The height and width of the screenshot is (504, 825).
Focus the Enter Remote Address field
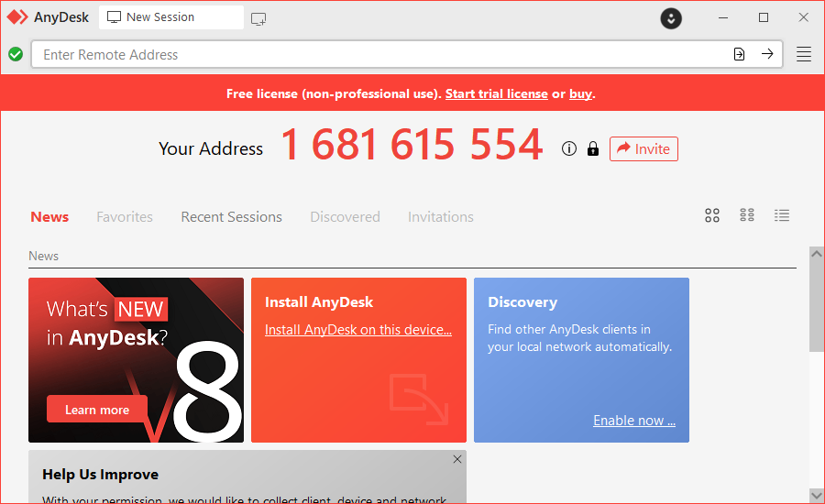pyautogui.click(x=407, y=54)
